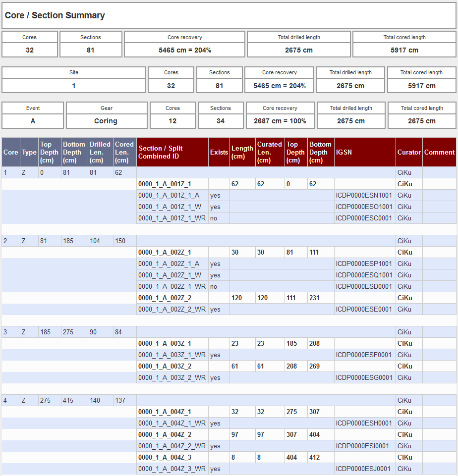Click IGSN ICDP0000ESN1001
This screenshot has width=458, height=476.
click(x=364, y=195)
